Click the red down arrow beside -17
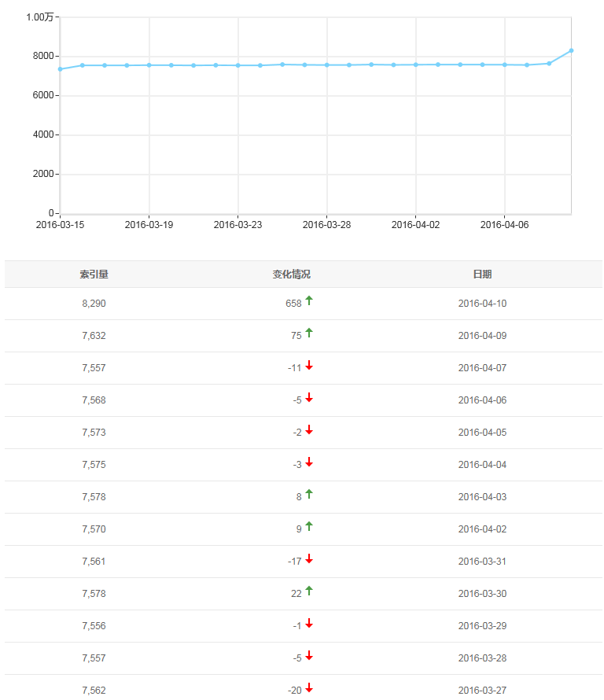The height and width of the screenshot is (700, 604). tap(309, 558)
